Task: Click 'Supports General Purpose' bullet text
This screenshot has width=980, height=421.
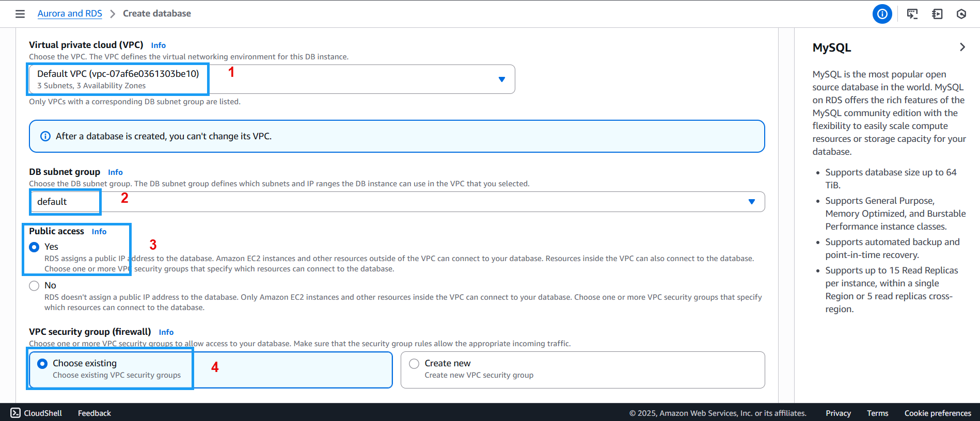Action: [x=895, y=214]
